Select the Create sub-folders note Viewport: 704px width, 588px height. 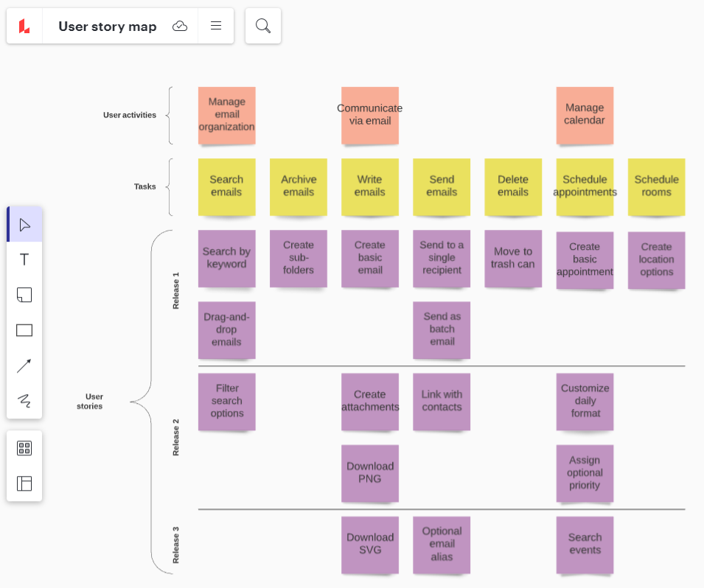click(299, 259)
